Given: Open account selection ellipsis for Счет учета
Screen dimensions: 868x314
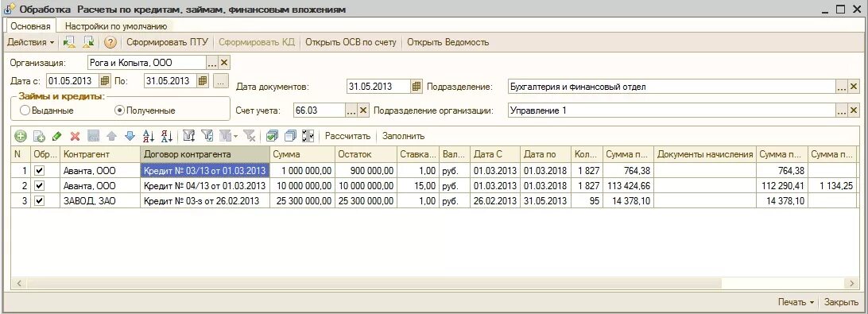Looking at the screenshot, I should click(351, 110).
